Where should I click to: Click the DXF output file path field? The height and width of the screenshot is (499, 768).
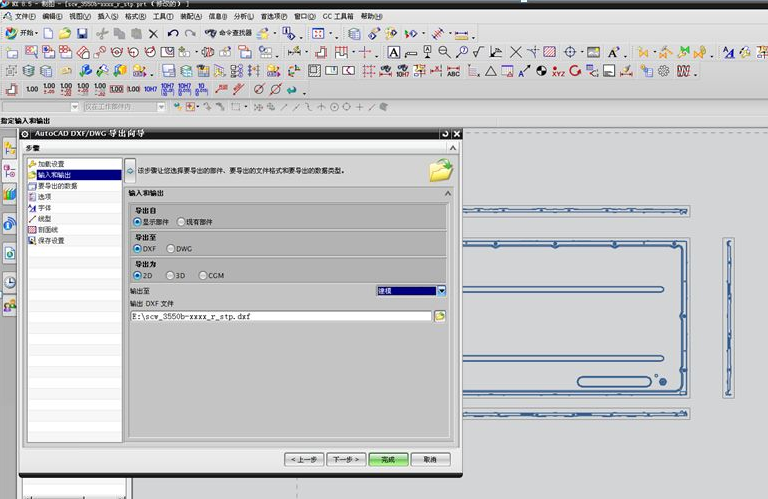coord(280,316)
